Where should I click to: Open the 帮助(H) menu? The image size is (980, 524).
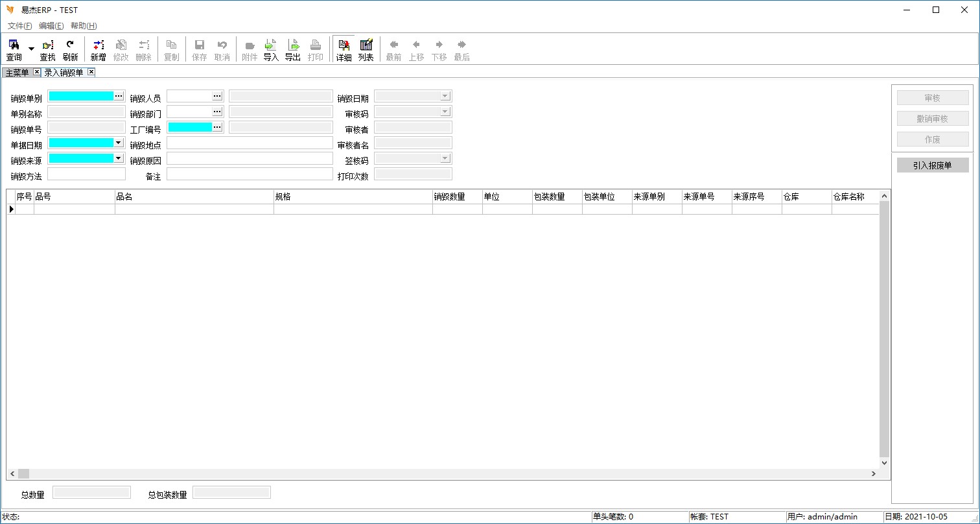[x=84, y=26]
